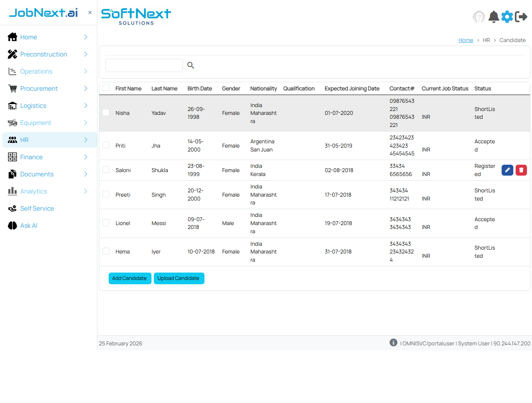The height and width of the screenshot is (403, 532).
Task: Click the Add Candidate button
Action: coord(130,278)
